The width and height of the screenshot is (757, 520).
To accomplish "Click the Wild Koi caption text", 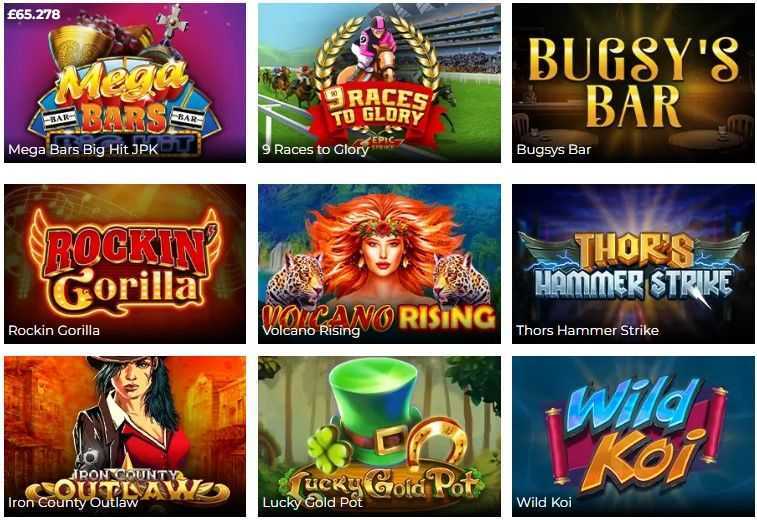I will coord(544,503).
